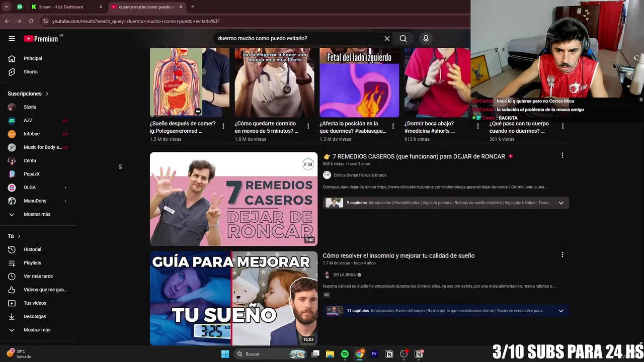Open options for ¿Cómo quedarte dormido short

(308, 126)
